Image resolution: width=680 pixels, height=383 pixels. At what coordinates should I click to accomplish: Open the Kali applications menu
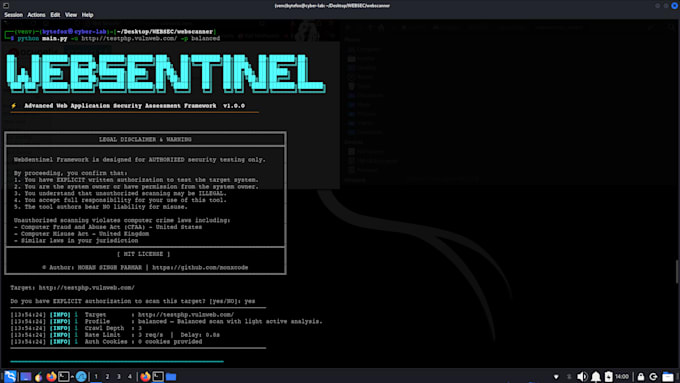point(10,376)
